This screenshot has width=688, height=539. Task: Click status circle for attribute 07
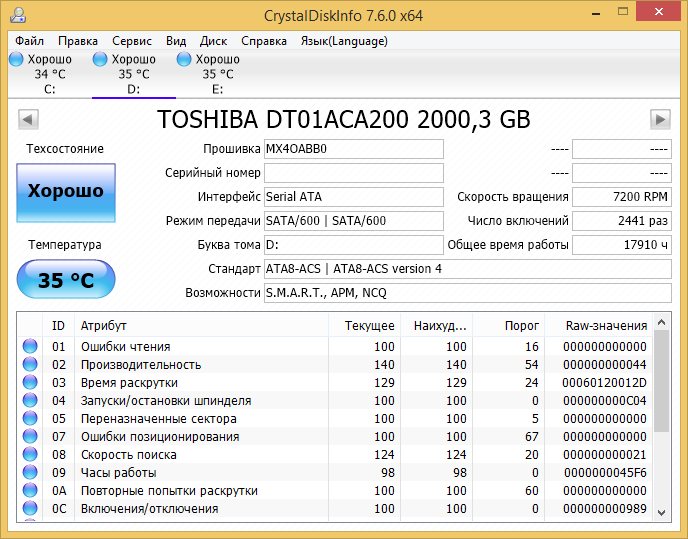tap(30, 436)
